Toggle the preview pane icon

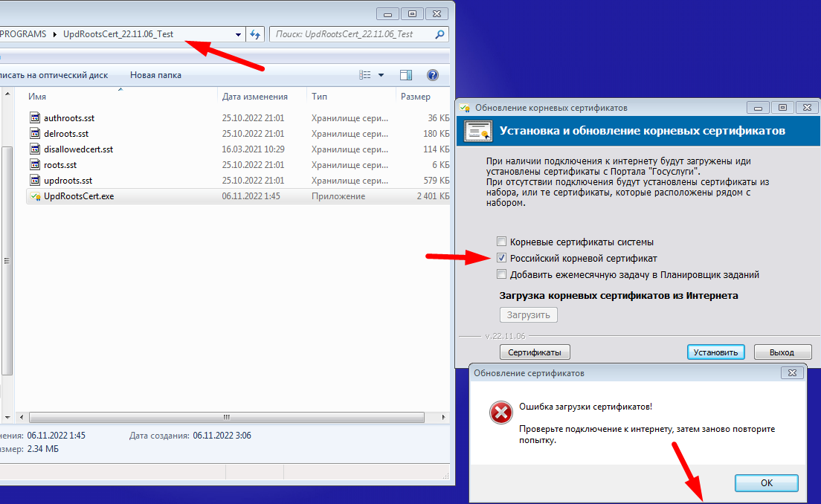click(406, 75)
